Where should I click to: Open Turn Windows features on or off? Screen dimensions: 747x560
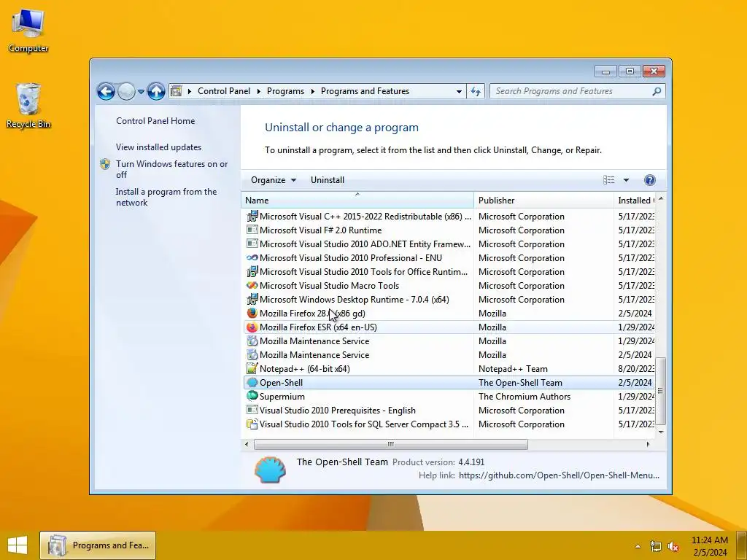click(171, 169)
